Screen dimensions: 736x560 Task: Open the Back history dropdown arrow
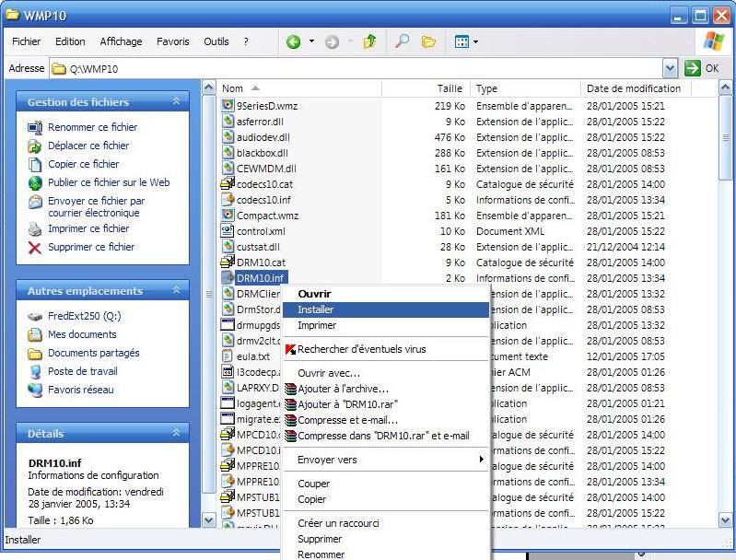[x=311, y=41]
